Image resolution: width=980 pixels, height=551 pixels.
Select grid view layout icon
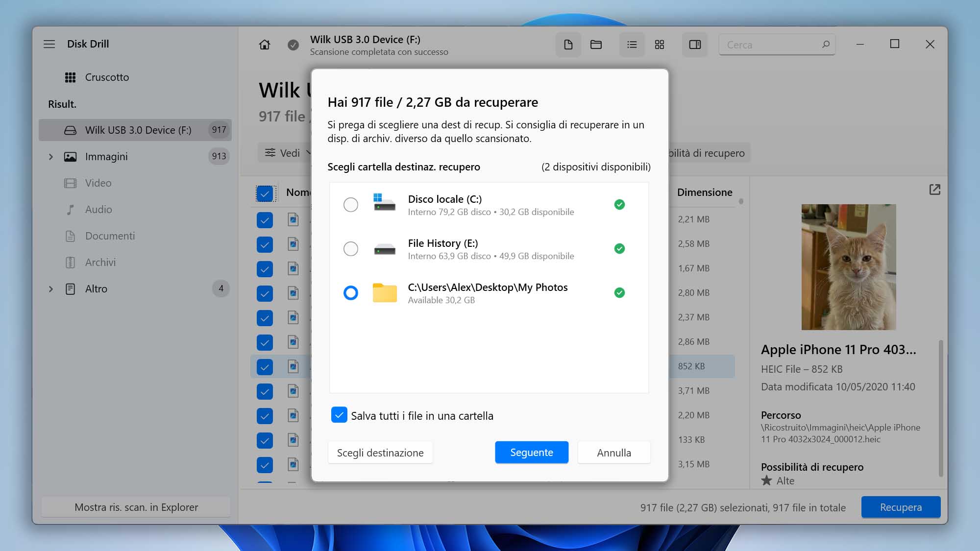(x=660, y=45)
